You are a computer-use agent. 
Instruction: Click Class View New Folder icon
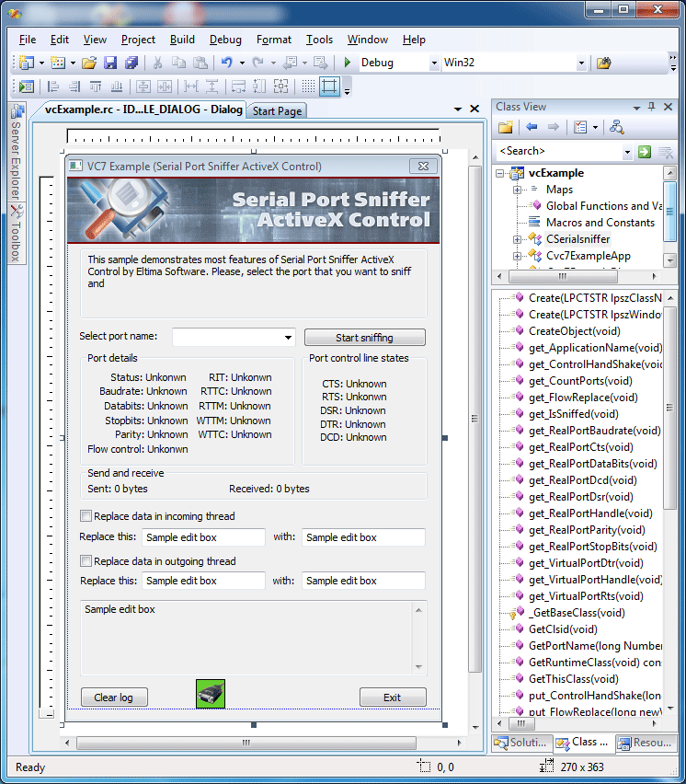[506, 128]
